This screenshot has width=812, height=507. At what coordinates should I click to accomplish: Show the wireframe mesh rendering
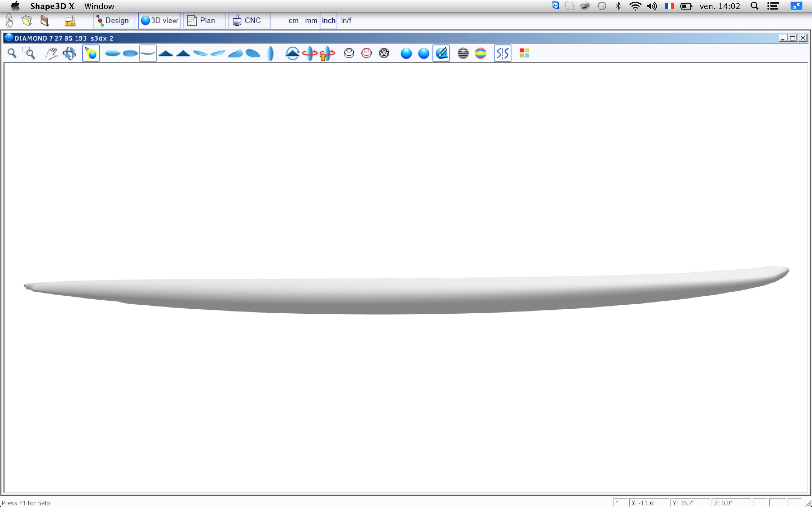coord(384,53)
